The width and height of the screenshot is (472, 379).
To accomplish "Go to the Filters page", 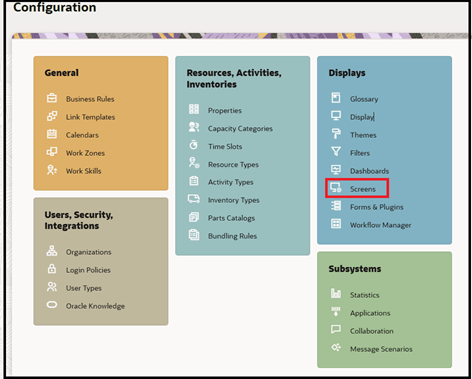I will pos(360,153).
